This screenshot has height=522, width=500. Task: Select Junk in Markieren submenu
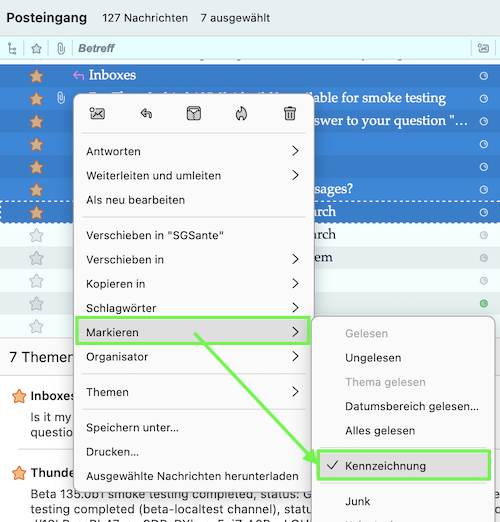pyautogui.click(x=404, y=501)
